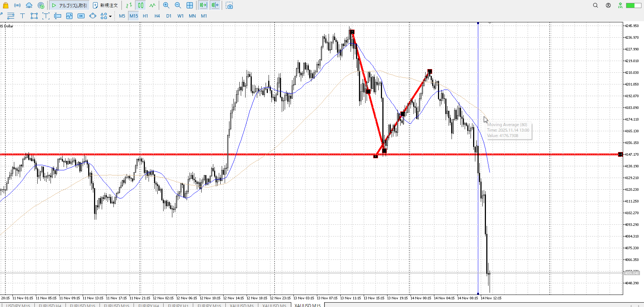Toggle the chart shift option
The image size is (644, 307).
[x=215, y=5]
